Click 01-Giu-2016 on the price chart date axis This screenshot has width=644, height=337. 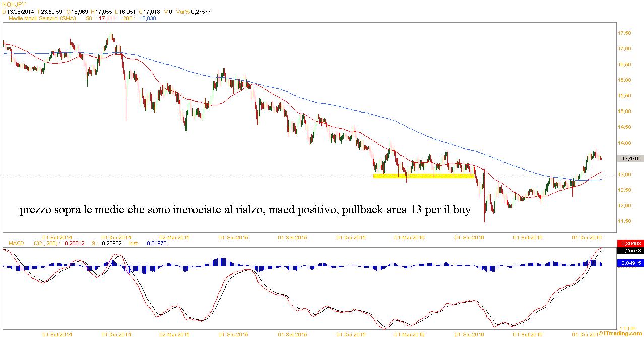tap(469, 237)
